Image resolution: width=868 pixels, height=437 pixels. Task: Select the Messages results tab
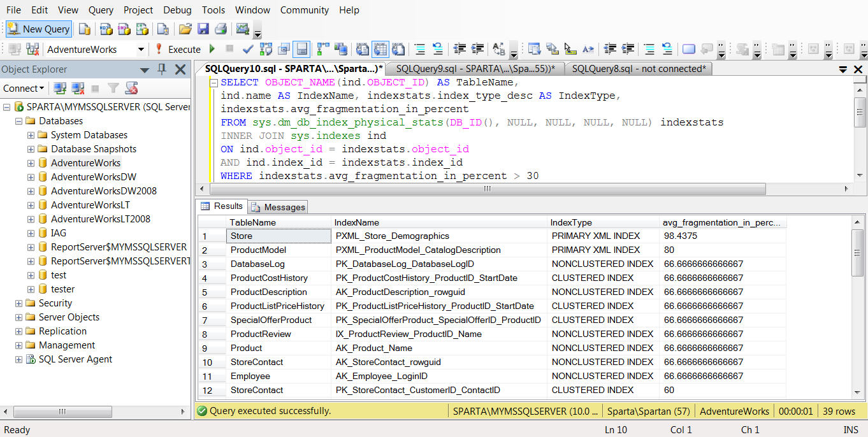[x=278, y=207]
